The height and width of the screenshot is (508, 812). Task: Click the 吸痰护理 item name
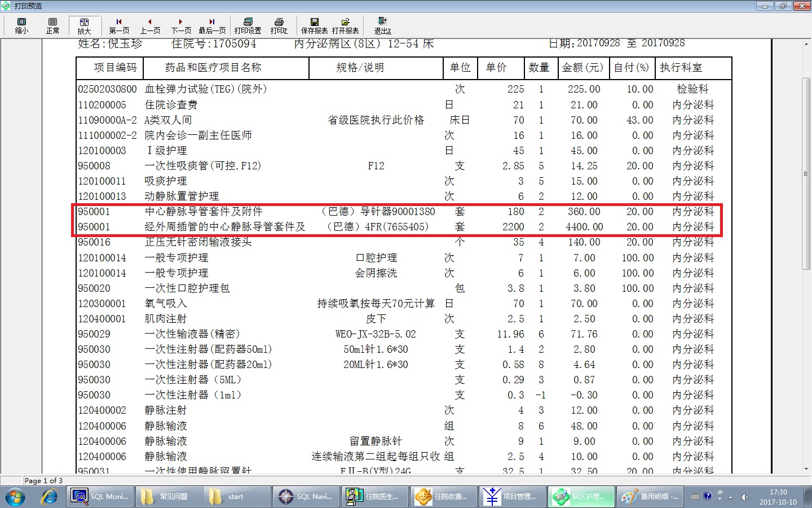[x=166, y=181]
